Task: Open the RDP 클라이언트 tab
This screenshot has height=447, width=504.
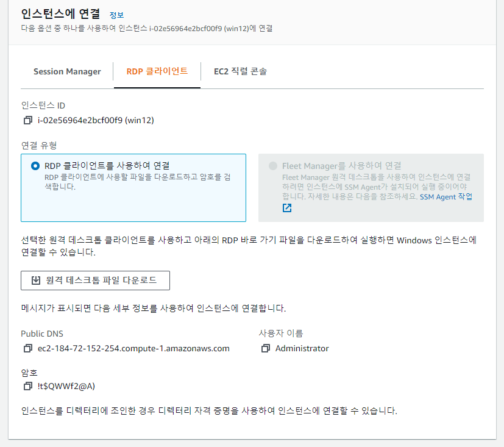Action: click(157, 71)
